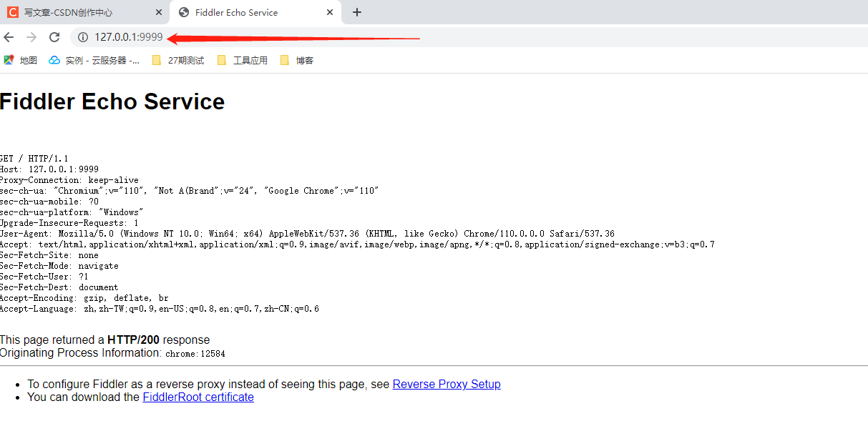Open a new tab with plus button
The width and height of the screenshot is (868, 421).
(357, 12)
